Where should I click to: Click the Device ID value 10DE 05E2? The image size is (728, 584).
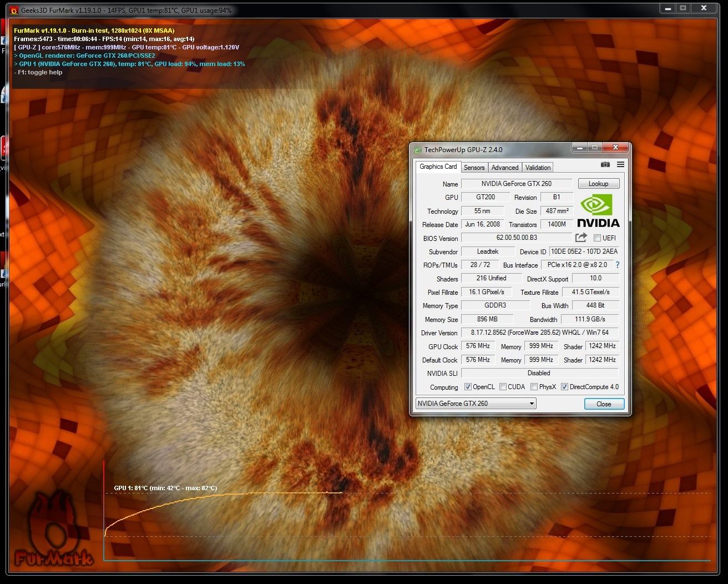tap(584, 251)
